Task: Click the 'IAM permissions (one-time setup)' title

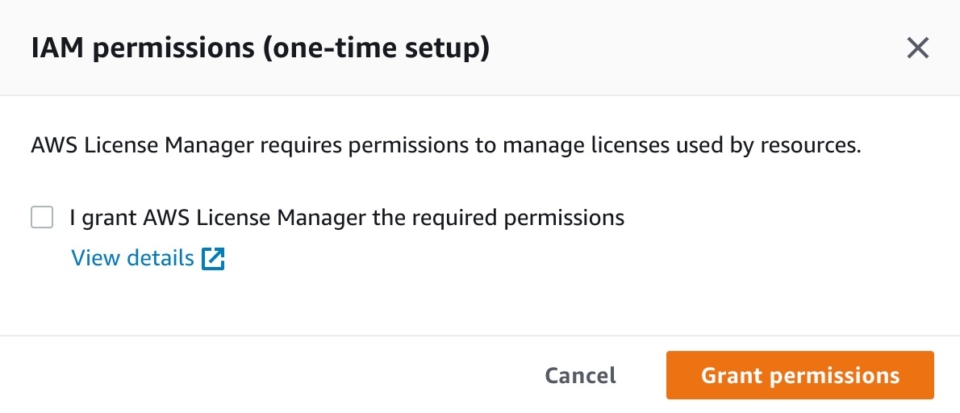Action: (260, 48)
